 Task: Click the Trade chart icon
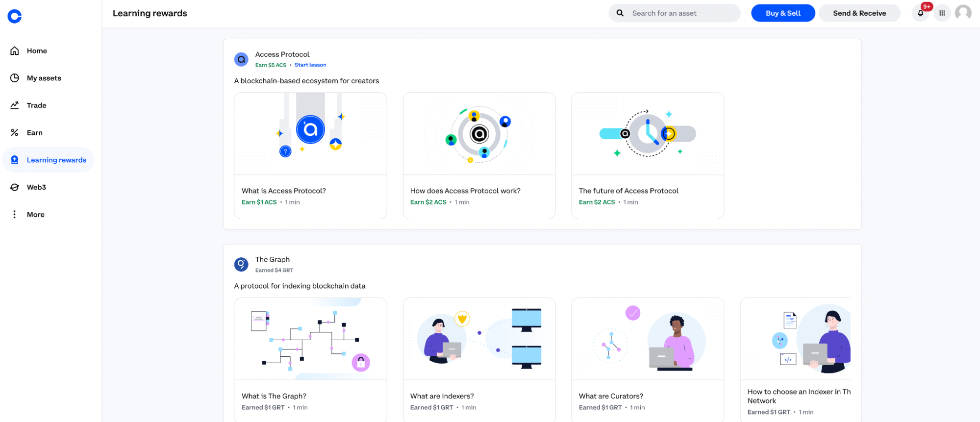(x=15, y=105)
